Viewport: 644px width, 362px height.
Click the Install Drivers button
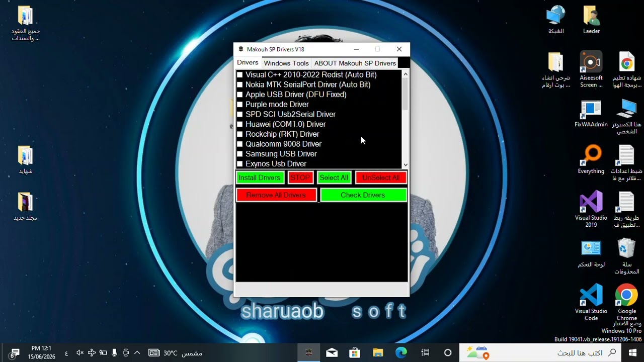tap(260, 177)
